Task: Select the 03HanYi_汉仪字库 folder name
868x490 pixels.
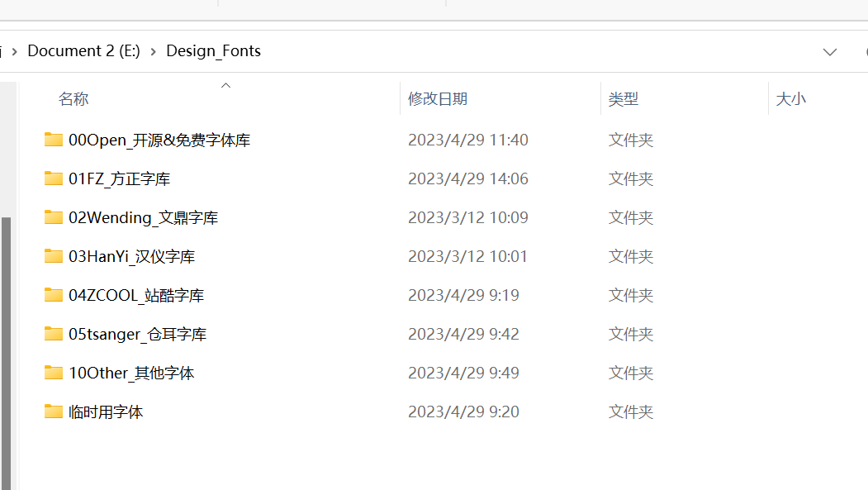Action: (x=132, y=256)
